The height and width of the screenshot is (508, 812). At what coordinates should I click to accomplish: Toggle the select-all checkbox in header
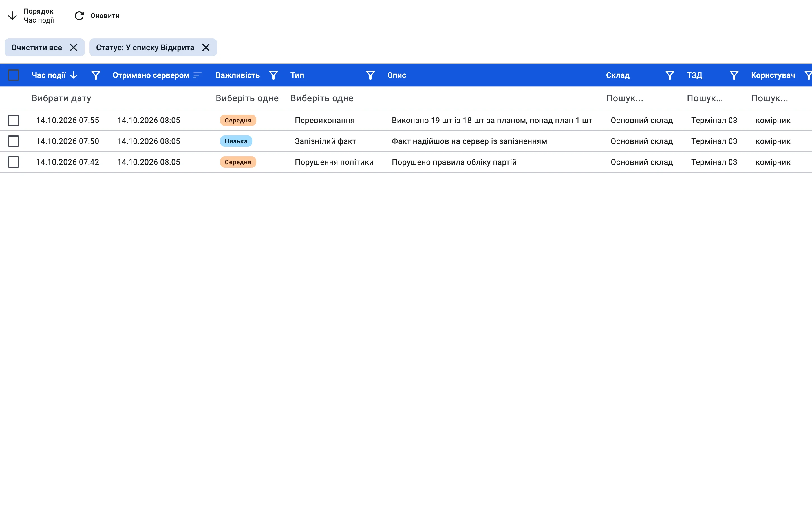(x=14, y=75)
